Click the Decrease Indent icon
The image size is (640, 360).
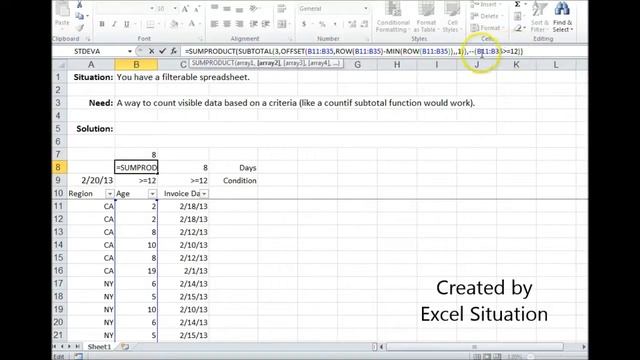pyautogui.click(x=253, y=24)
